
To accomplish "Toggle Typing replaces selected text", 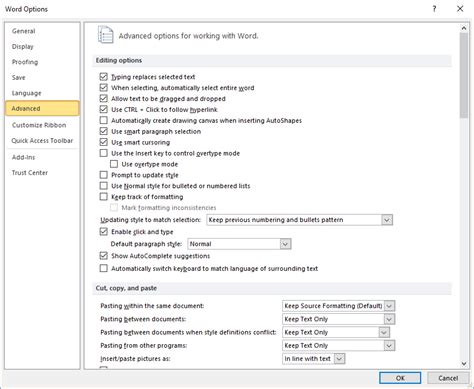I will click(x=104, y=77).
